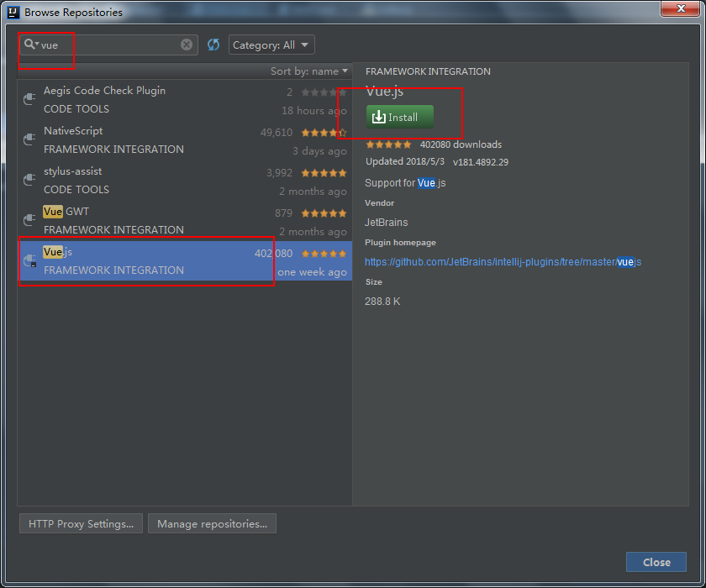Click the Aegis Code Check Plugin icon

pos(29,98)
